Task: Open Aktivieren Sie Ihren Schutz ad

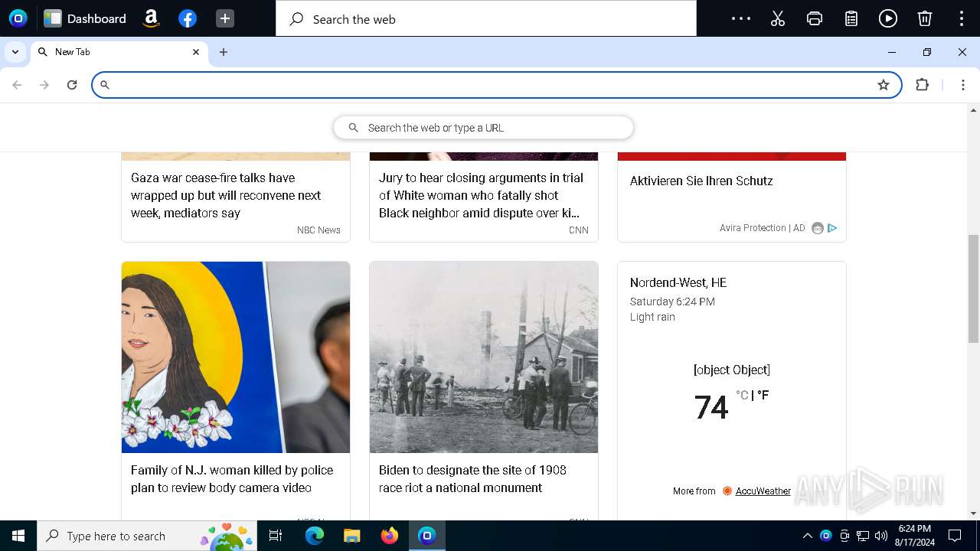Action: 701,181
